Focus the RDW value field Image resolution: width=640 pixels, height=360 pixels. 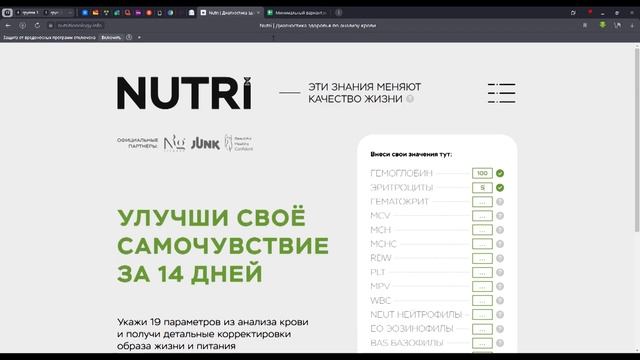point(482,258)
